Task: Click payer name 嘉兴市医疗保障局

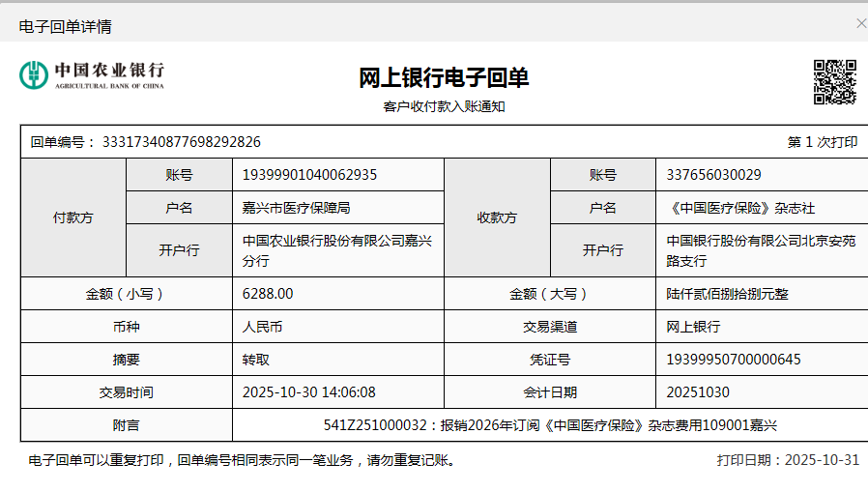Action: 296,208
